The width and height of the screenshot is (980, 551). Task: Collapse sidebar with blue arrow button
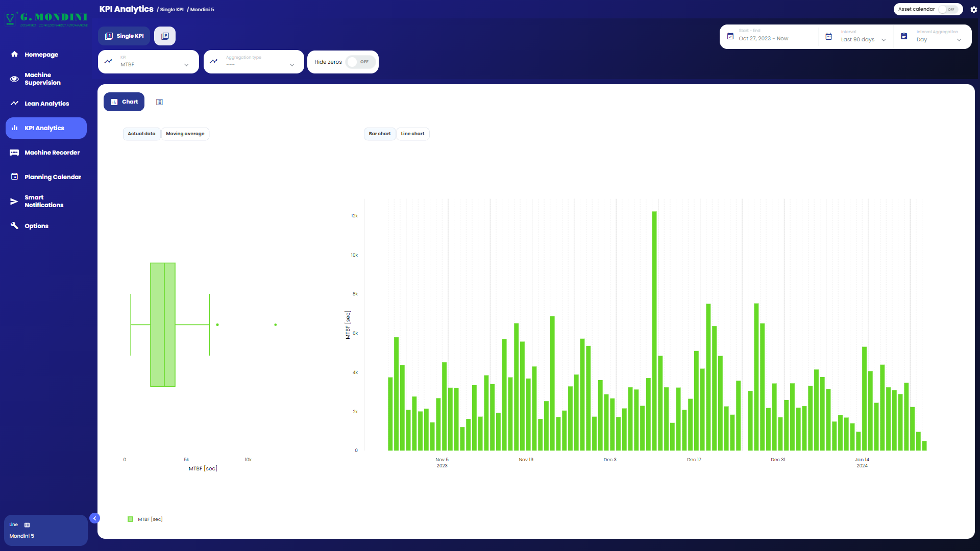pyautogui.click(x=94, y=518)
